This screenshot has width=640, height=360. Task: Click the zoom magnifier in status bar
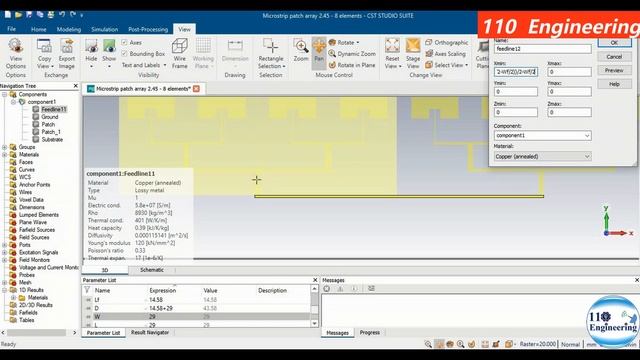[428, 344]
